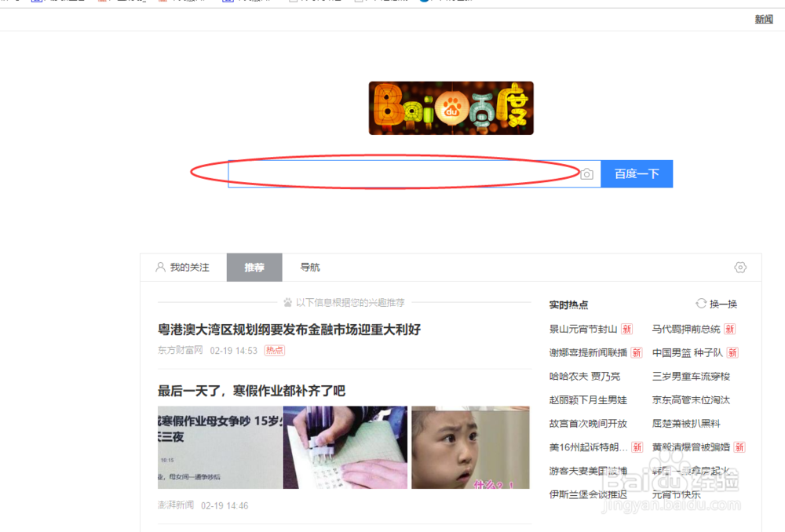This screenshot has width=785, height=532.
Task: Switch to the 导航 tab
Action: coord(310,268)
